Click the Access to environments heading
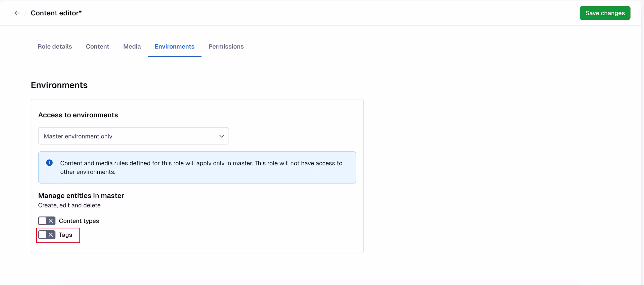The image size is (644, 285). [x=78, y=115]
